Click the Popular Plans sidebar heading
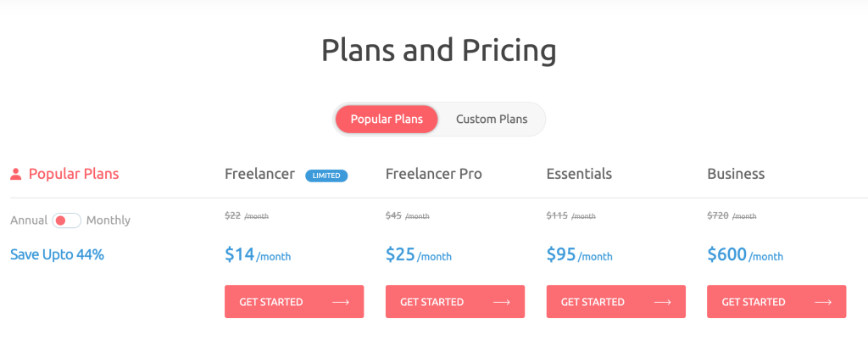Screen dimensions: 868x340 74,174
